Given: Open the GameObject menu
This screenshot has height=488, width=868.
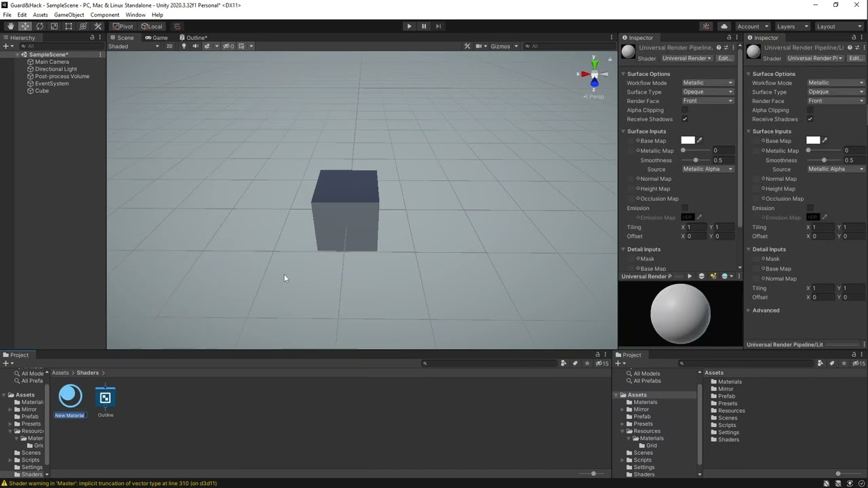Looking at the screenshot, I should click(69, 15).
